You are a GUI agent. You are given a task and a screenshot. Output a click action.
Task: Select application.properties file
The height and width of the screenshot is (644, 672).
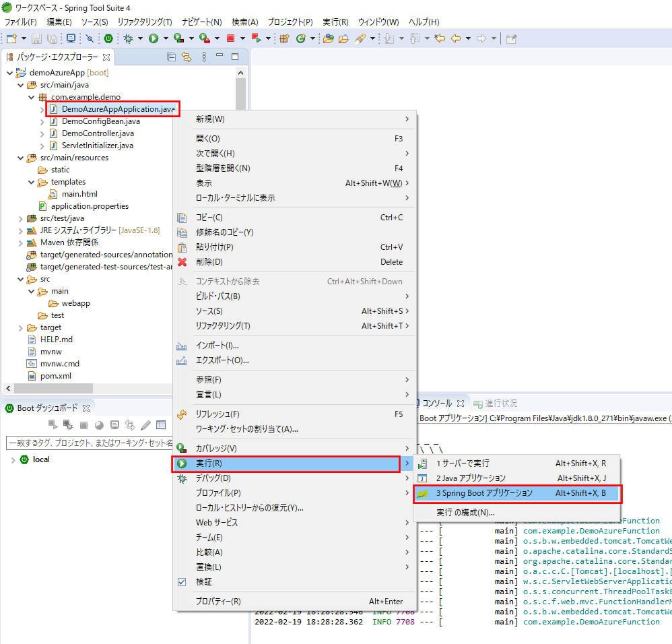coord(90,206)
